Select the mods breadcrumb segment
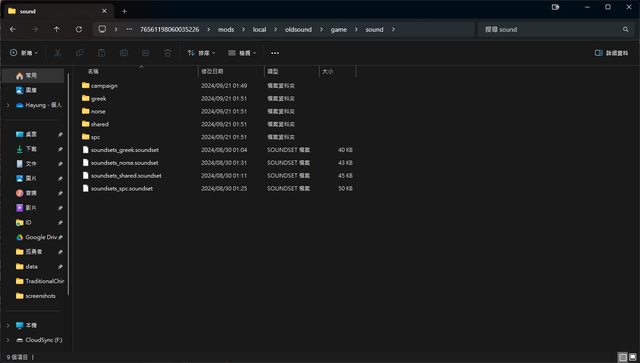The height and width of the screenshot is (363, 640). [x=226, y=29]
